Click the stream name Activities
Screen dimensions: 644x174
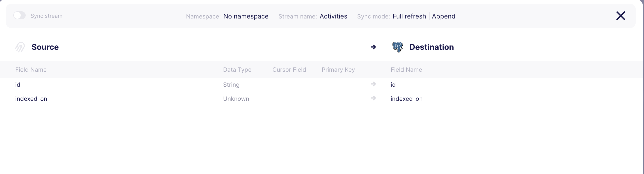(x=334, y=16)
